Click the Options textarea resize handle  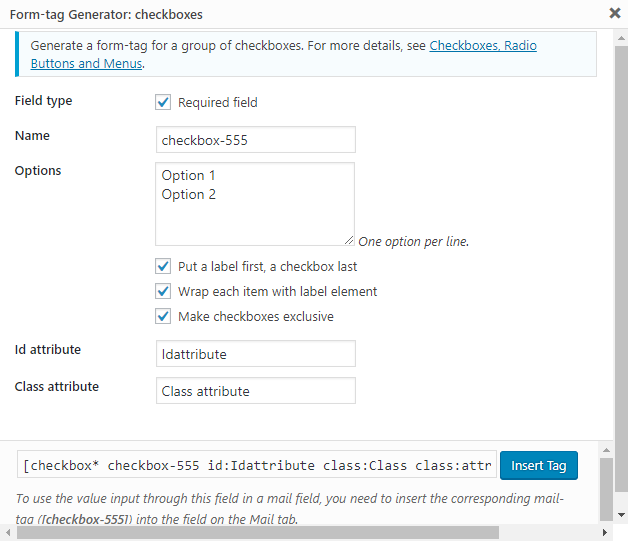pyautogui.click(x=349, y=240)
